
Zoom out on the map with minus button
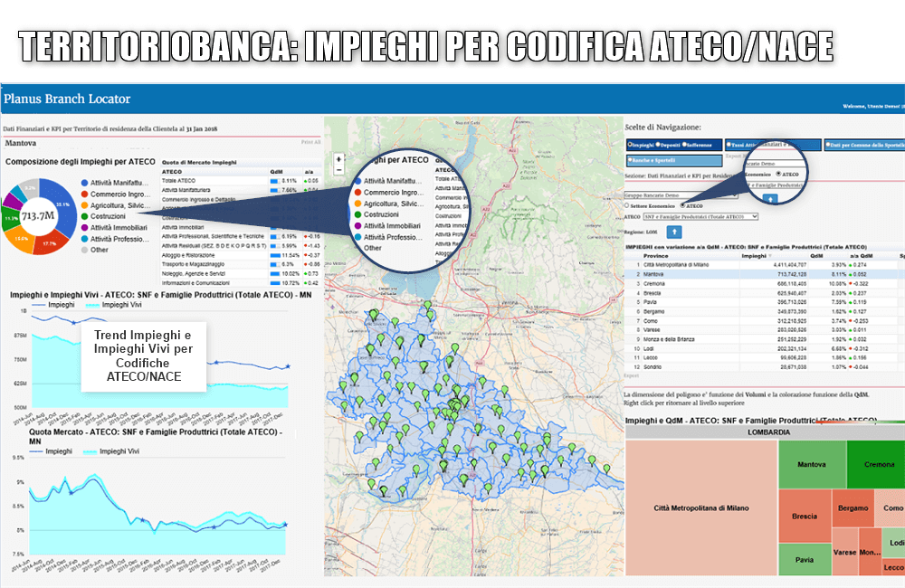click(338, 170)
